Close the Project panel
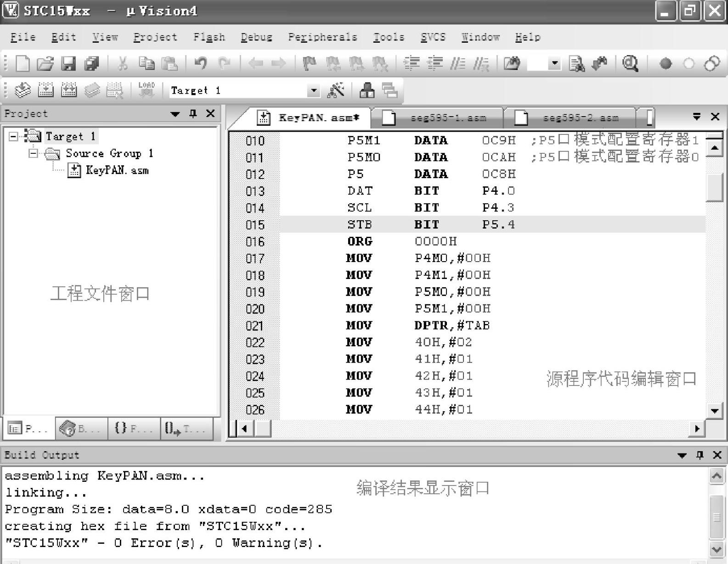 click(210, 113)
